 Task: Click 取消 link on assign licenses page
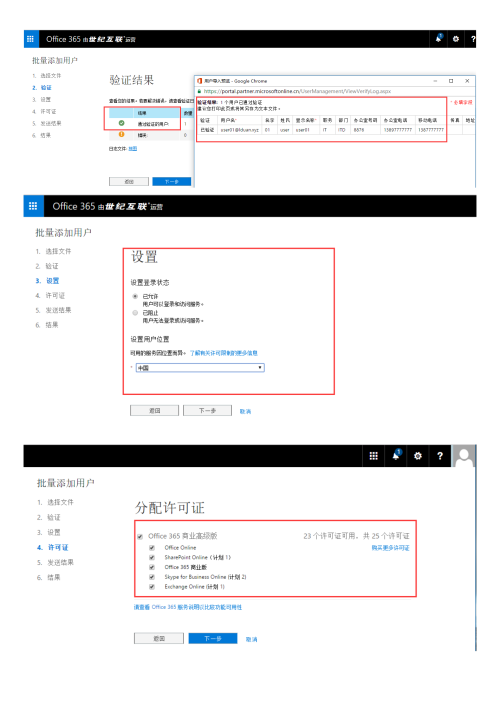pos(252,639)
